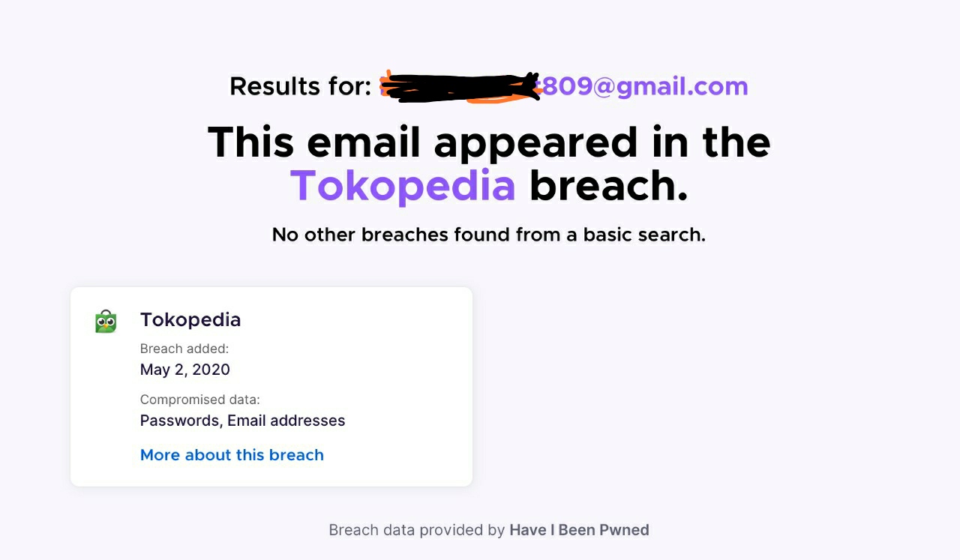Click the blacked-out part of the email
The height and width of the screenshot is (560, 960).
(460, 86)
